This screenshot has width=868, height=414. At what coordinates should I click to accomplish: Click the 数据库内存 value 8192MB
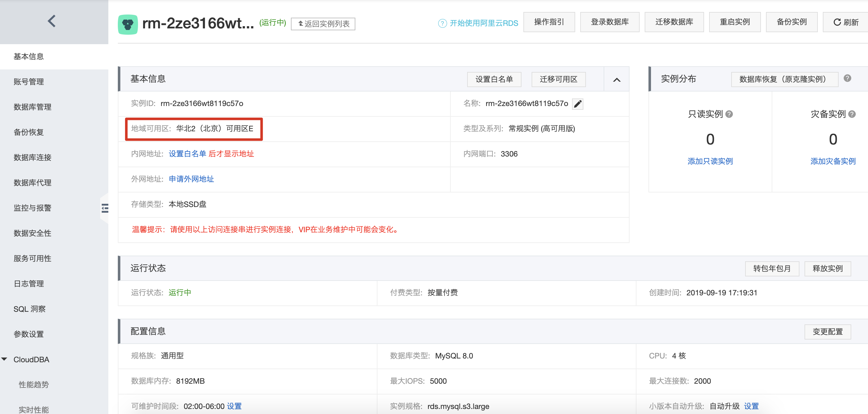pyautogui.click(x=190, y=381)
